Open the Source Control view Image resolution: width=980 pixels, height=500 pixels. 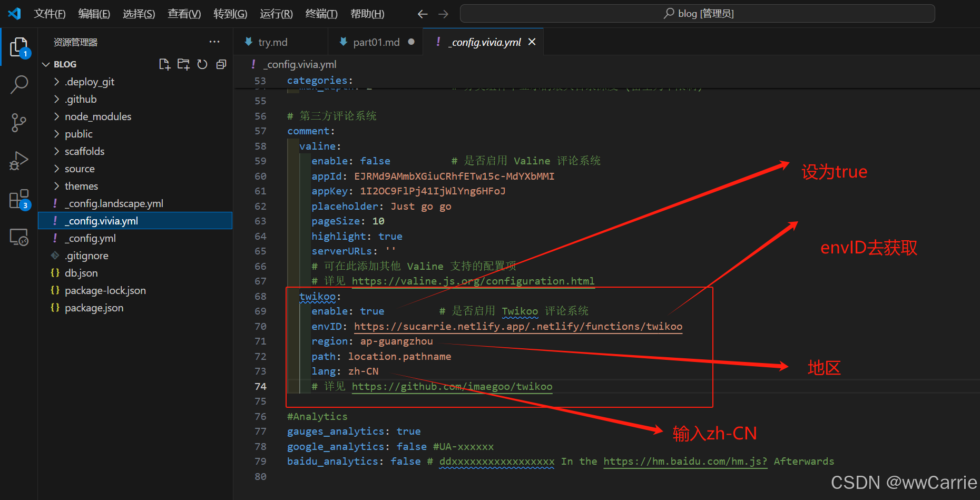19,123
